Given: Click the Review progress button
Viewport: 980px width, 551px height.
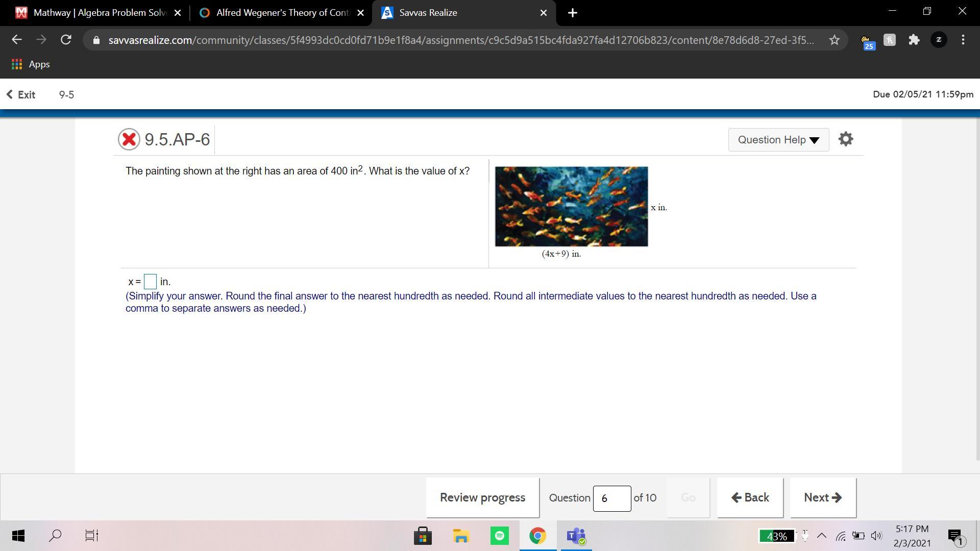Looking at the screenshot, I should (x=482, y=497).
